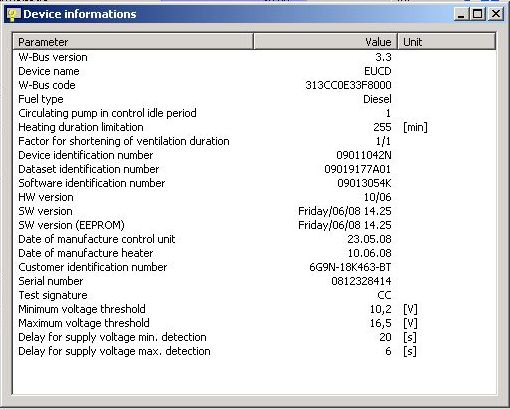Close the Device informations window
This screenshot has height=409, width=510.
point(496,14)
